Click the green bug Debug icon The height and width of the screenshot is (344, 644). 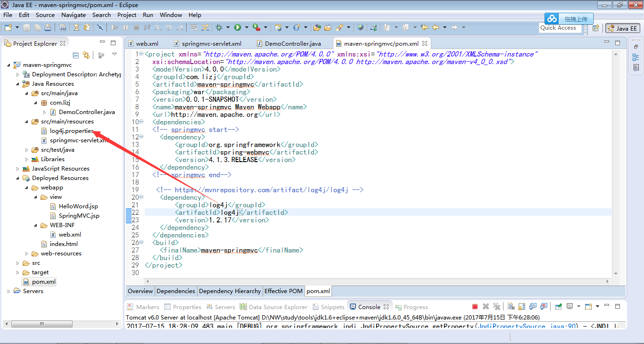219,28
